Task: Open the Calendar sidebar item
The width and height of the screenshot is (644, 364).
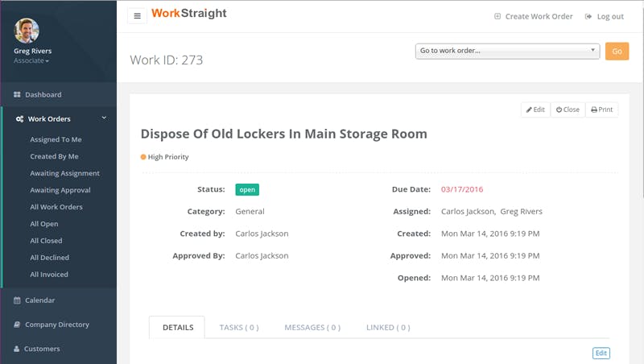Action: click(39, 300)
